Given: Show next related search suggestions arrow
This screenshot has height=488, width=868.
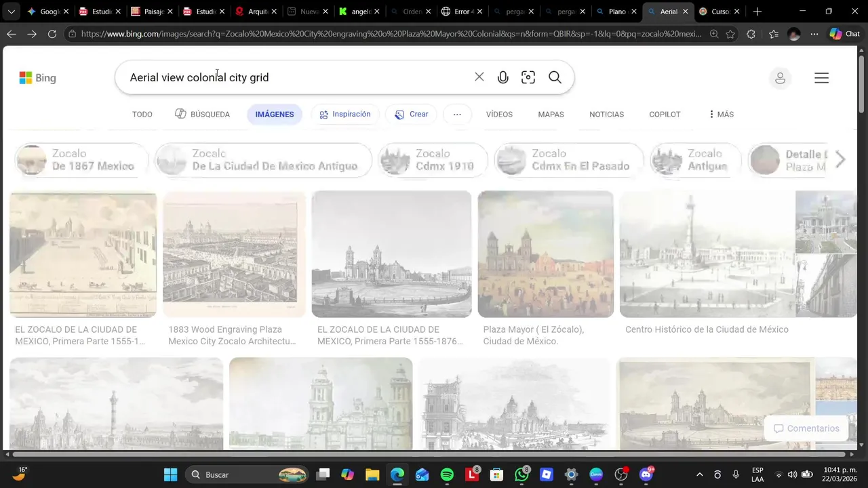Looking at the screenshot, I should [x=840, y=160].
